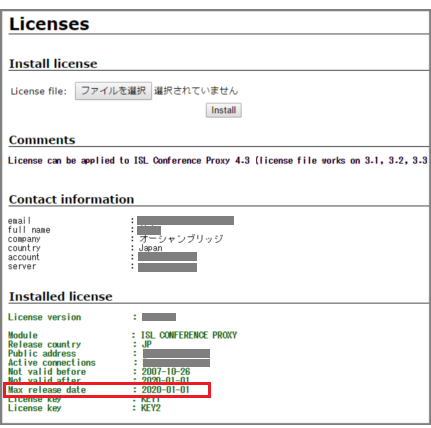Click the date value 2007-10-26
Screen dimensions: 431x428
point(166,371)
